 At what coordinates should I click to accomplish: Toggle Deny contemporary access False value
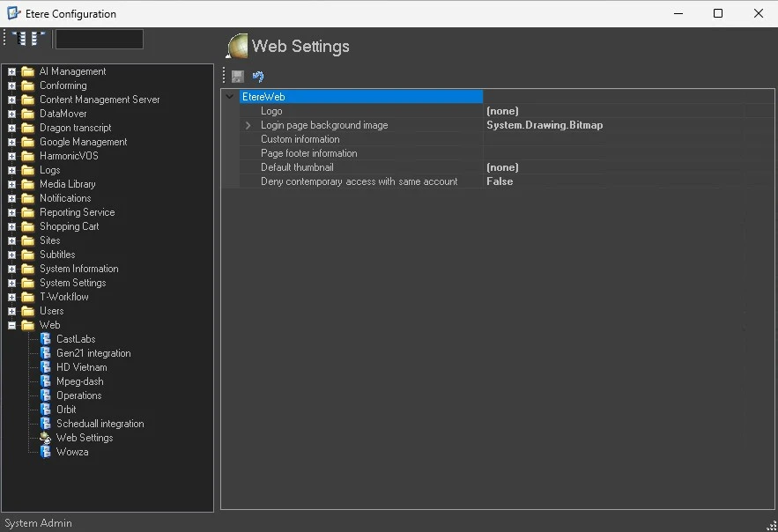pos(500,181)
